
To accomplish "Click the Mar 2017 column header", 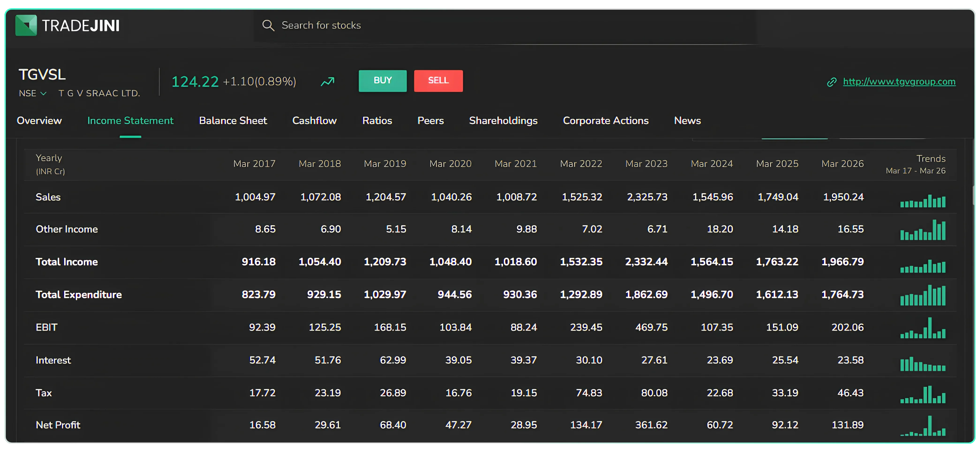I will [254, 164].
